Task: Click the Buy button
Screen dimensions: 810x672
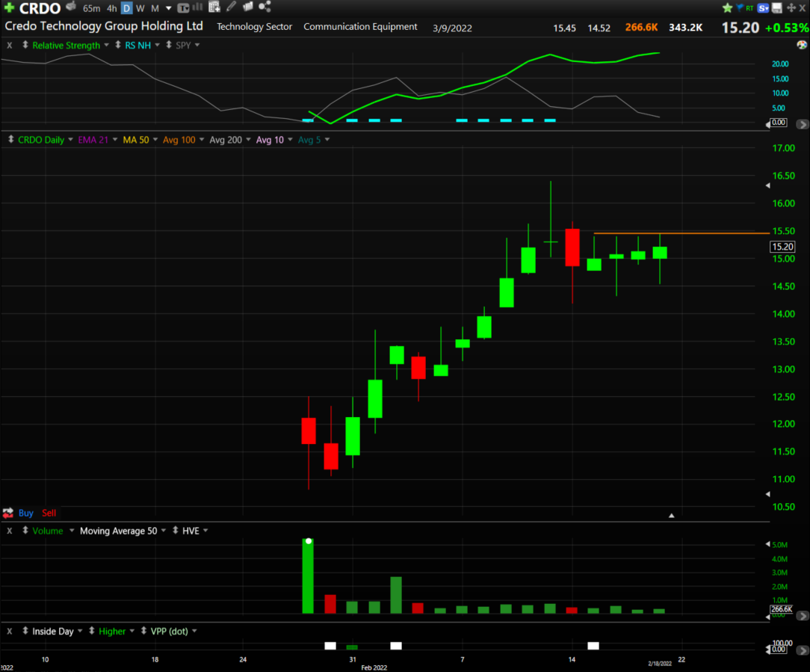Action: [x=26, y=513]
